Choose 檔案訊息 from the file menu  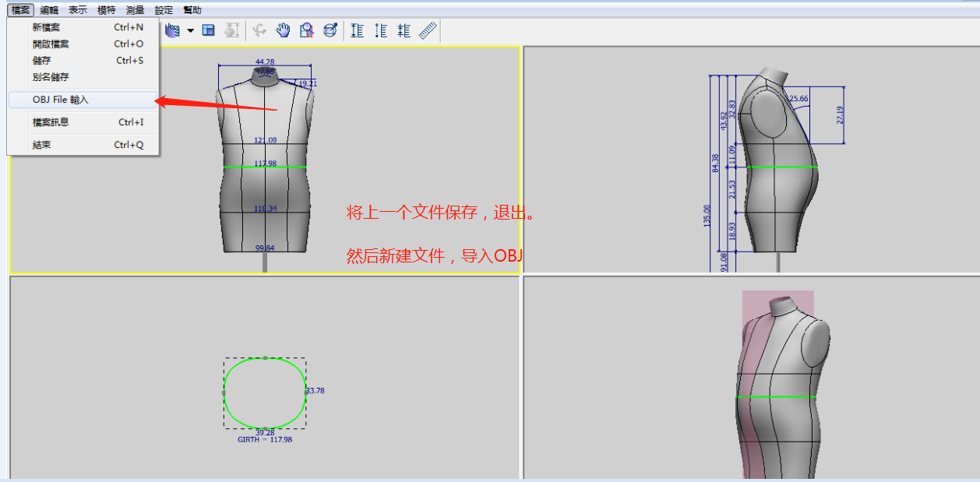tap(83, 122)
